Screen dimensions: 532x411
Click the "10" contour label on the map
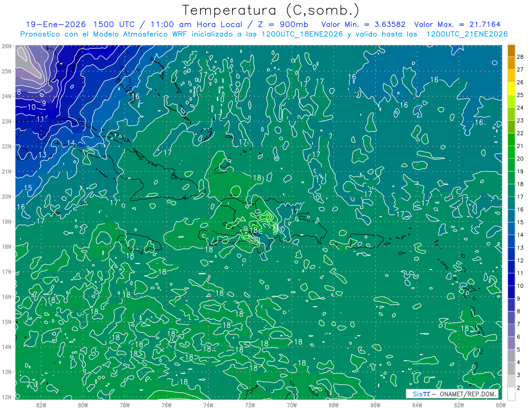coord(31,107)
